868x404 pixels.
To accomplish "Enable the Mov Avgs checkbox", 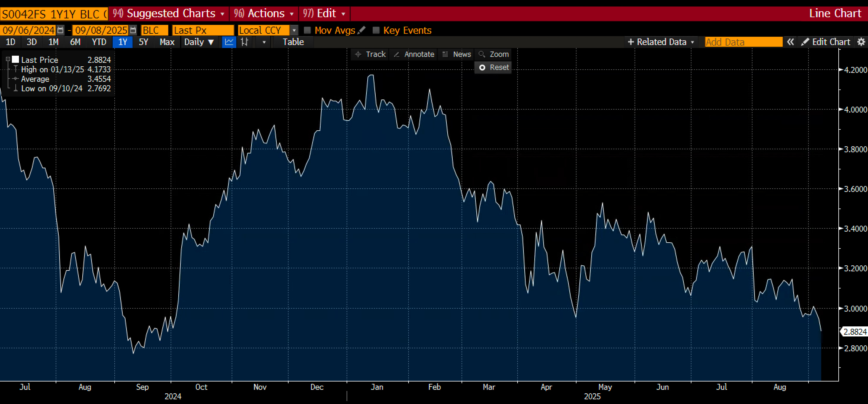I will click(307, 30).
